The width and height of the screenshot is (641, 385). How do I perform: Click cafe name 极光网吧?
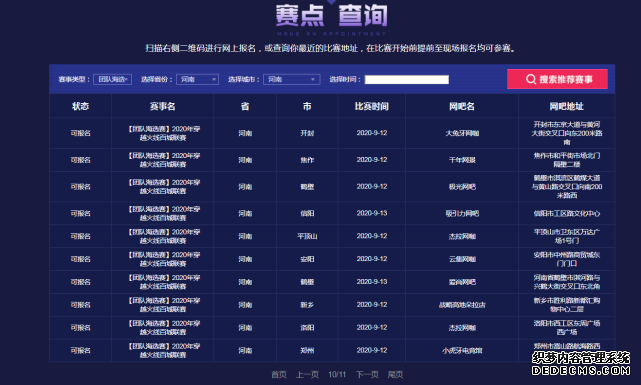pos(462,187)
